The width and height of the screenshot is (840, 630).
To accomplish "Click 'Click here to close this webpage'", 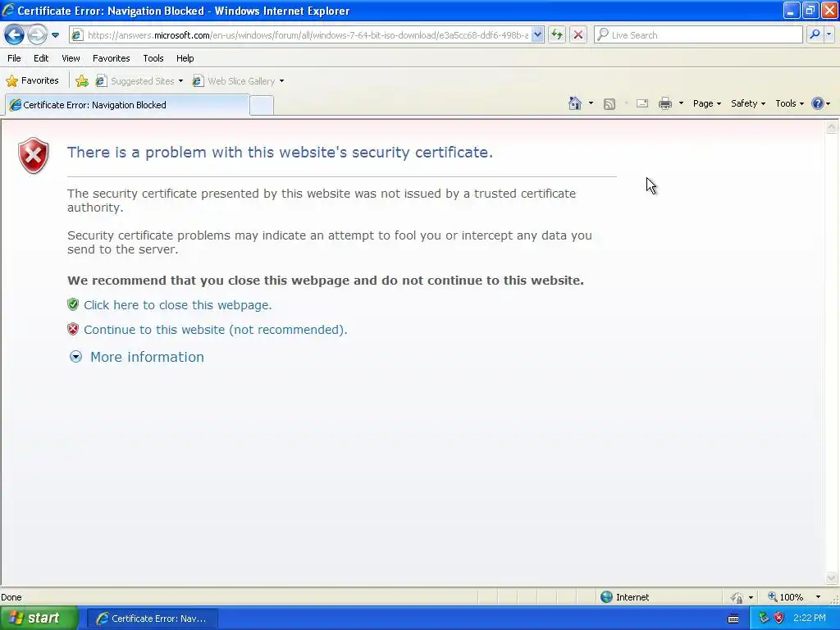I will click(177, 305).
